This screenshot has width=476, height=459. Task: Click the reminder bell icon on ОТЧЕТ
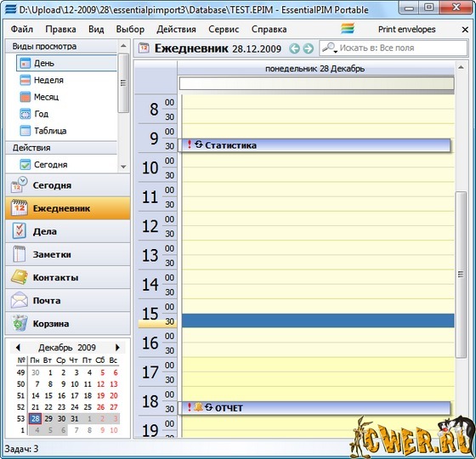coord(198,407)
